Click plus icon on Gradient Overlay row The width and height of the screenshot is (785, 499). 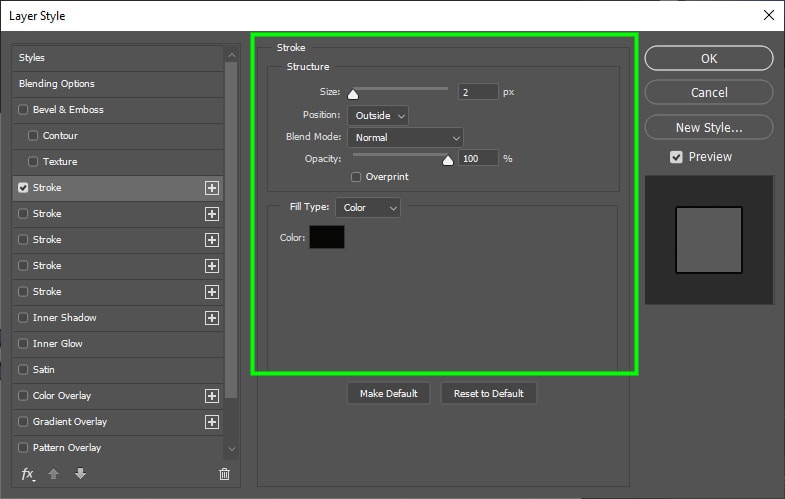(212, 422)
